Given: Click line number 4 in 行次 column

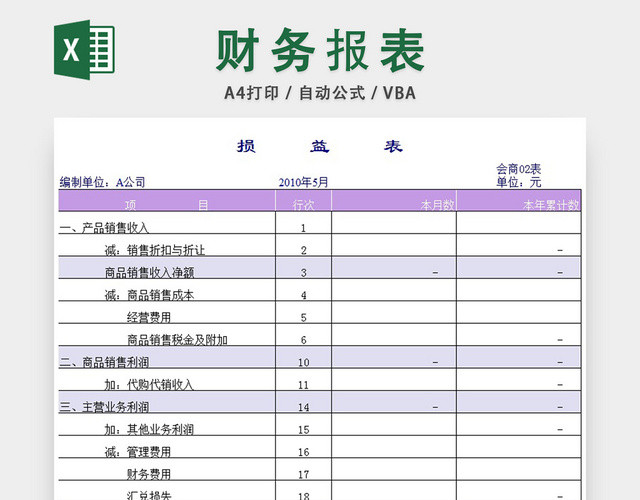Looking at the screenshot, I should tap(303, 295).
